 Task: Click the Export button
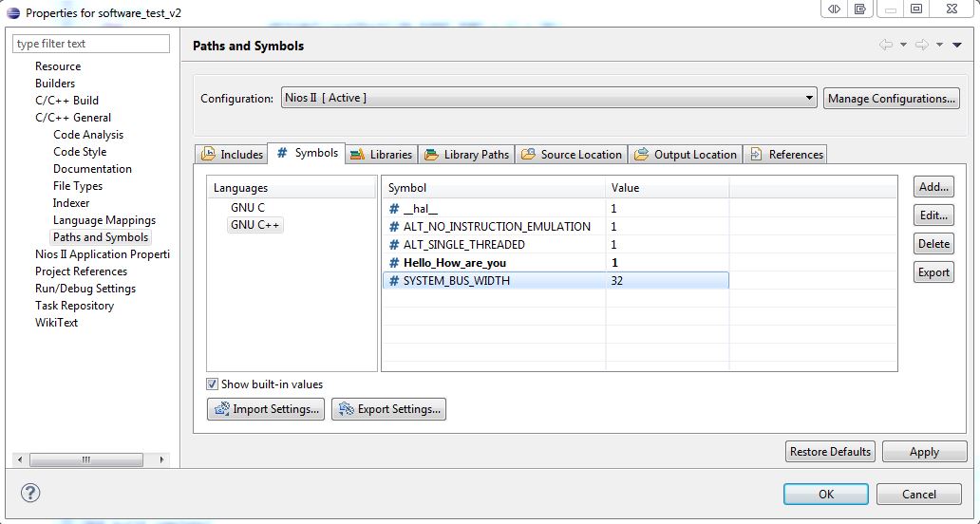[x=933, y=272]
